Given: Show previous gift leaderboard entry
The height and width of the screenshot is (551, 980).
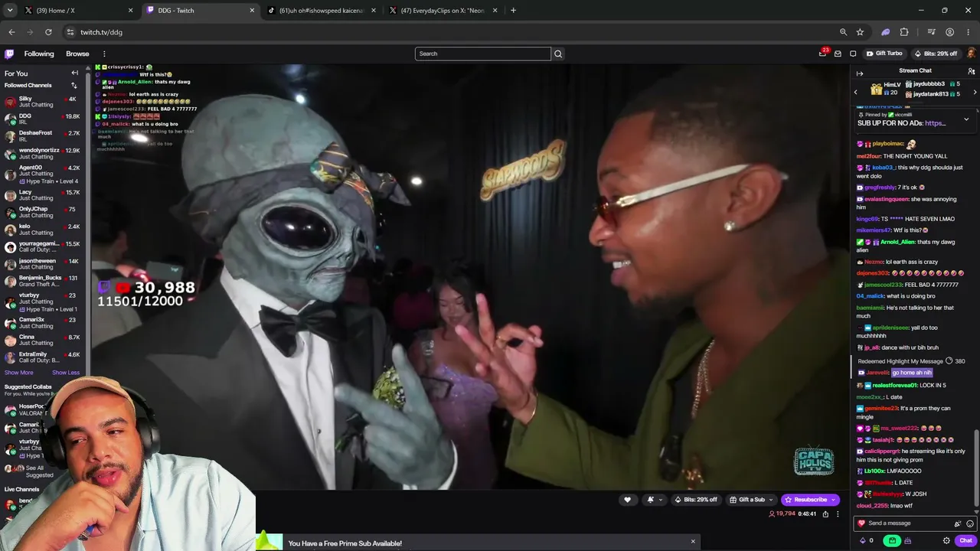Looking at the screenshot, I should 856,93.
